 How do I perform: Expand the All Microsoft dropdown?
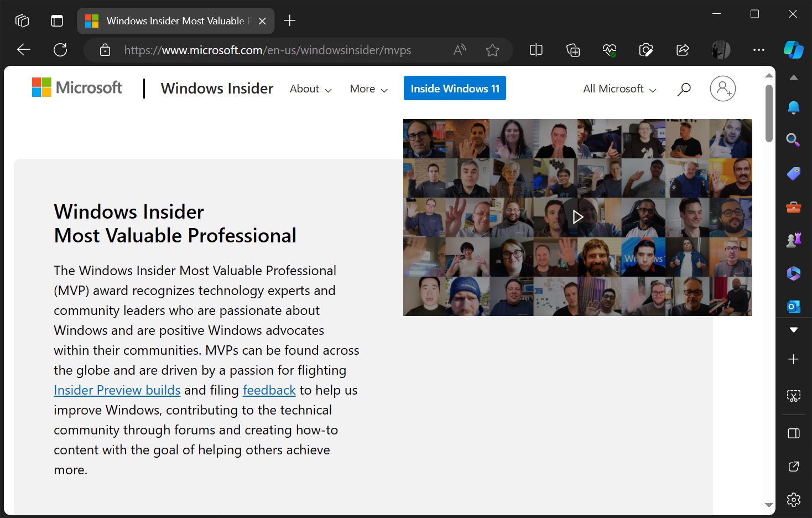pyautogui.click(x=620, y=89)
